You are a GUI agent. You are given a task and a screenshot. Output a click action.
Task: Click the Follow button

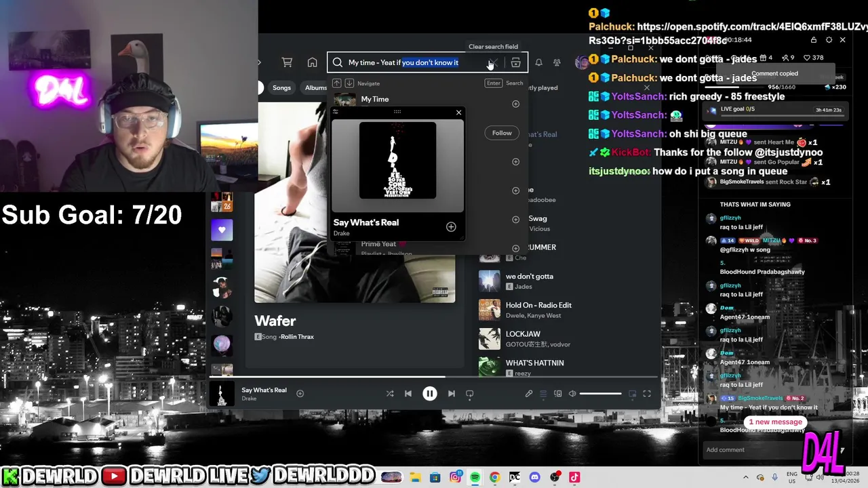click(502, 133)
